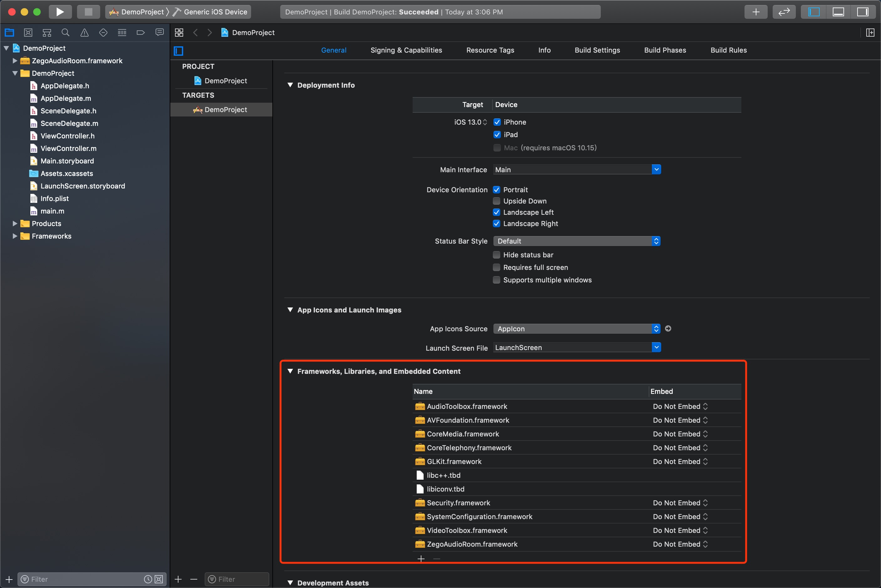The width and height of the screenshot is (881, 588).
Task: Open the Status Bar Style dropdown
Action: tap(577, 241)
